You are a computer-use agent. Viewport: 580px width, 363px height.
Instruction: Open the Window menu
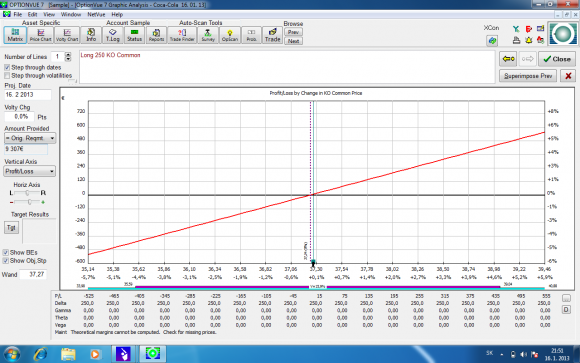71,14
